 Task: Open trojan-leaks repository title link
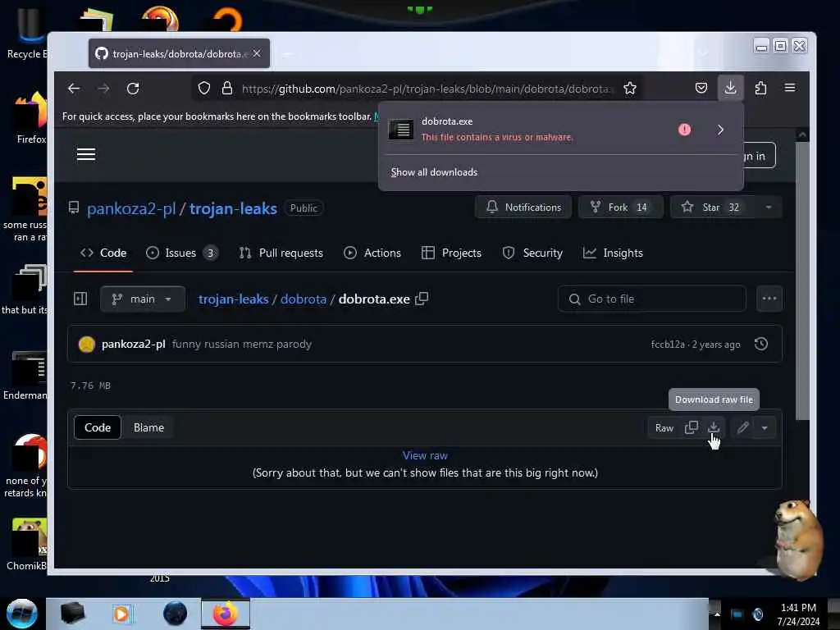233,208
